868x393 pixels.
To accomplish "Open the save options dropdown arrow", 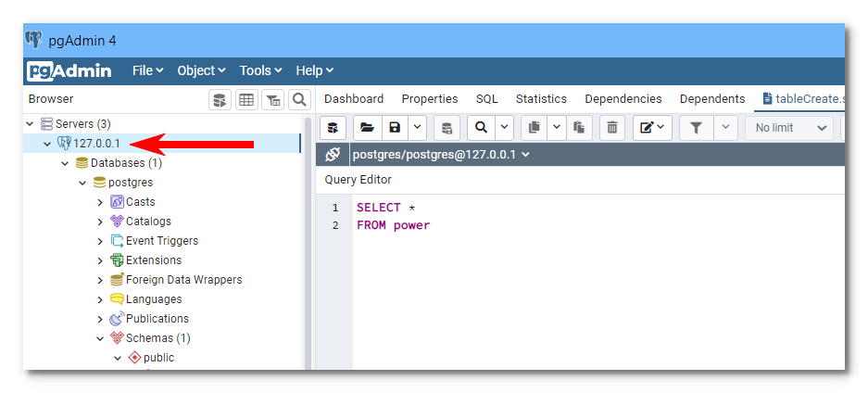I will (417, 128).
